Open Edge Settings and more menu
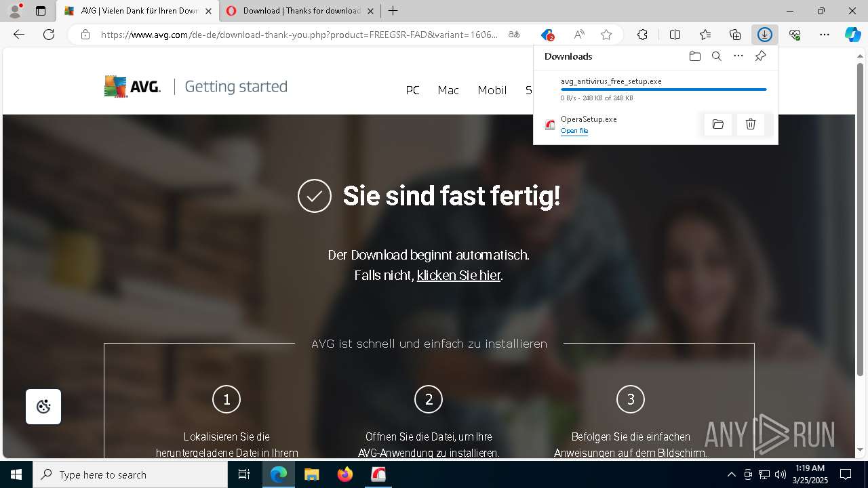The height and width of the screenshot is (488, 868). [825, 35]
